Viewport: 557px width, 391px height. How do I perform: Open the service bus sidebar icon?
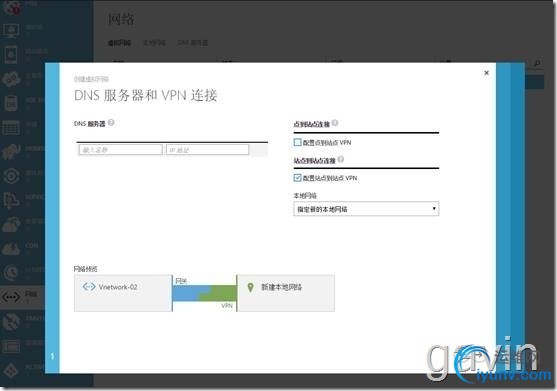click(11, 200)
